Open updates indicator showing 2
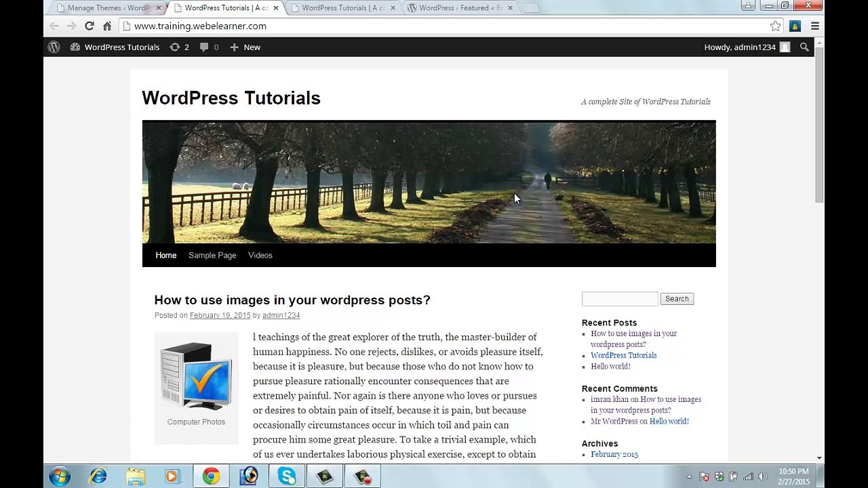868x488 pixels. coord(180,47)
